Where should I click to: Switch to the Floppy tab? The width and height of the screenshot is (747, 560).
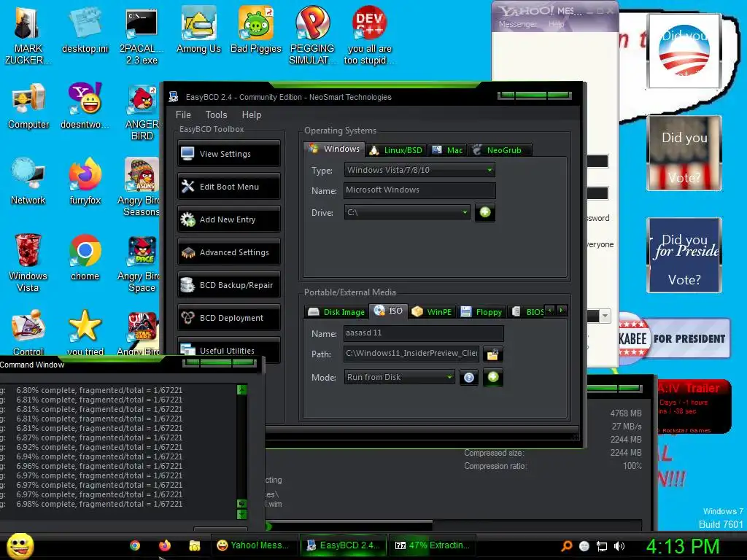click(x=481, y=312)
